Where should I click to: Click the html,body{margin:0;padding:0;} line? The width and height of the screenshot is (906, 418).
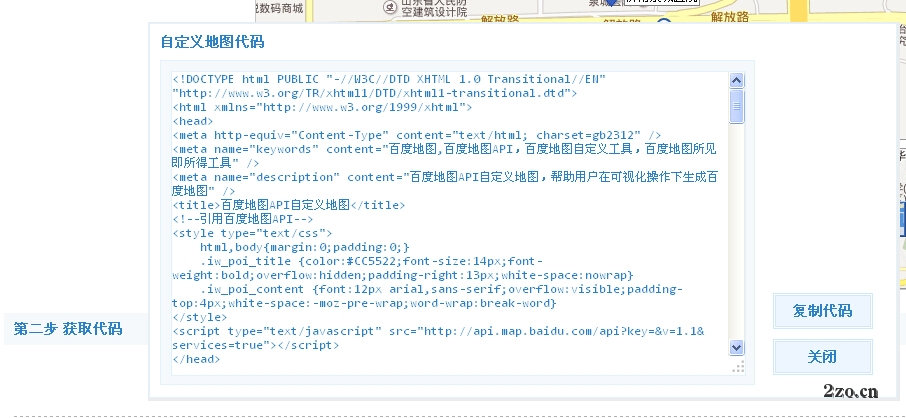click(x=305, y=247)
